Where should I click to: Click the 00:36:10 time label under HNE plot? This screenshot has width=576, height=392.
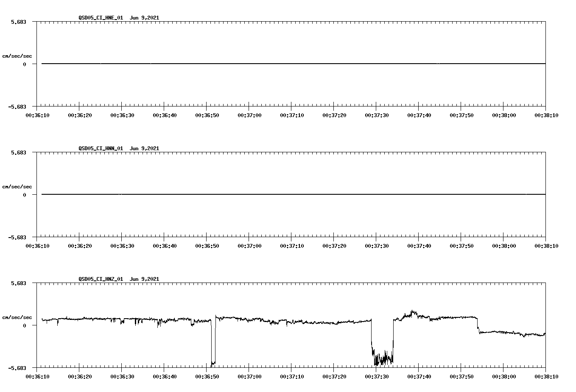pos(37,115)
